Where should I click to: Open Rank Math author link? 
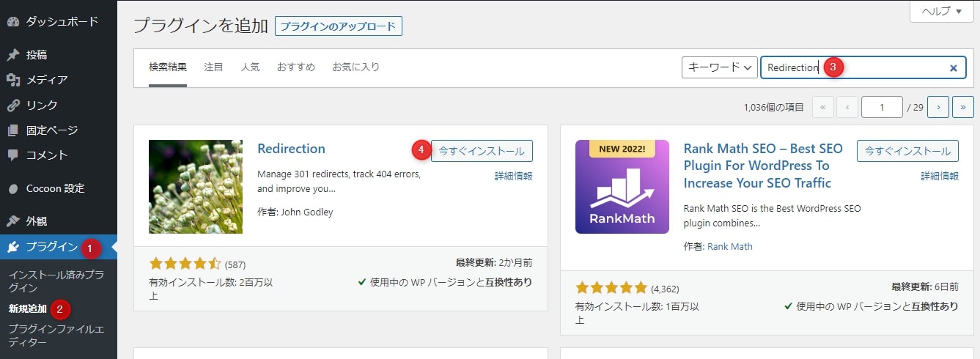click(730, 246)
